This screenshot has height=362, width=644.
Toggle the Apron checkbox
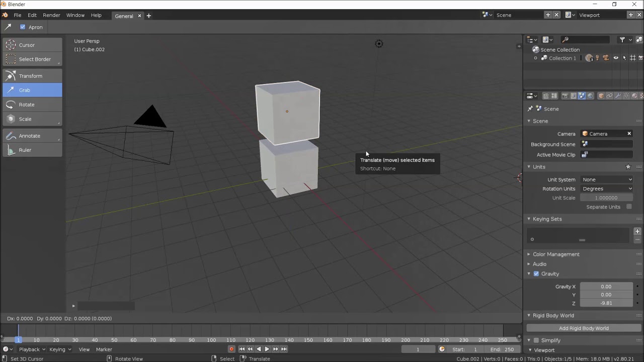[22, 27]
